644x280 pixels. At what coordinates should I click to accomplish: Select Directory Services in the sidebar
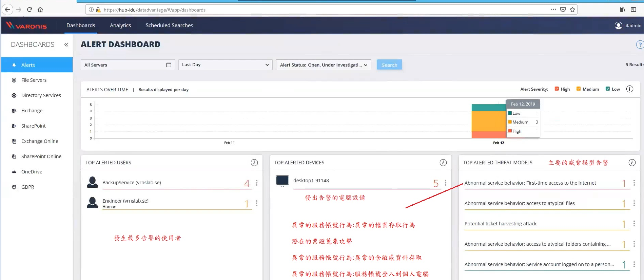[x=41, y=95]
